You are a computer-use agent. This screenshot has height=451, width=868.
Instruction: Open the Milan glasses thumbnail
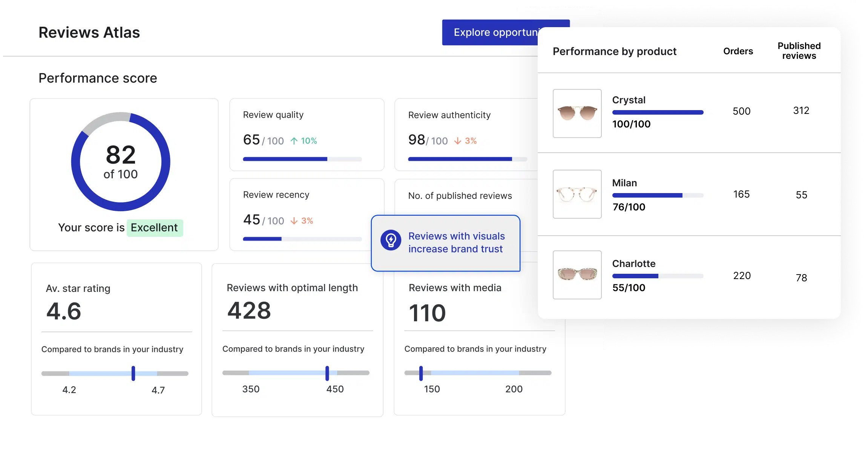tap(577, 194)
